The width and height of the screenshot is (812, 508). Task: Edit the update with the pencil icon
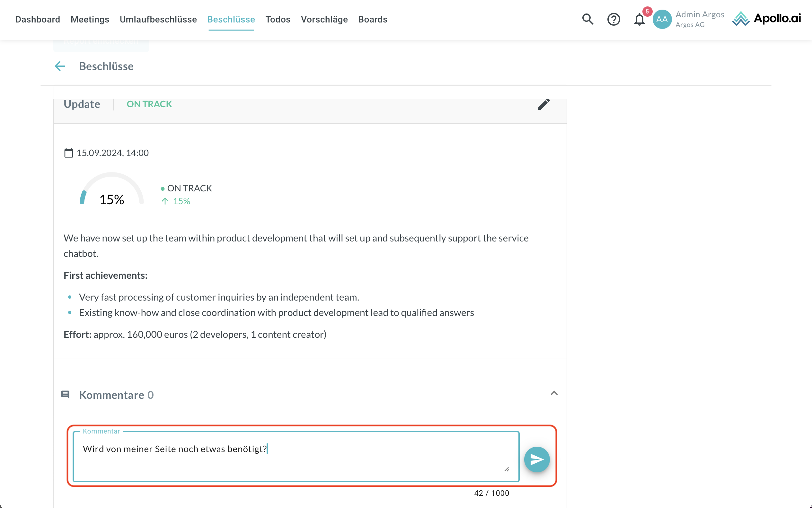pos(544,104)
